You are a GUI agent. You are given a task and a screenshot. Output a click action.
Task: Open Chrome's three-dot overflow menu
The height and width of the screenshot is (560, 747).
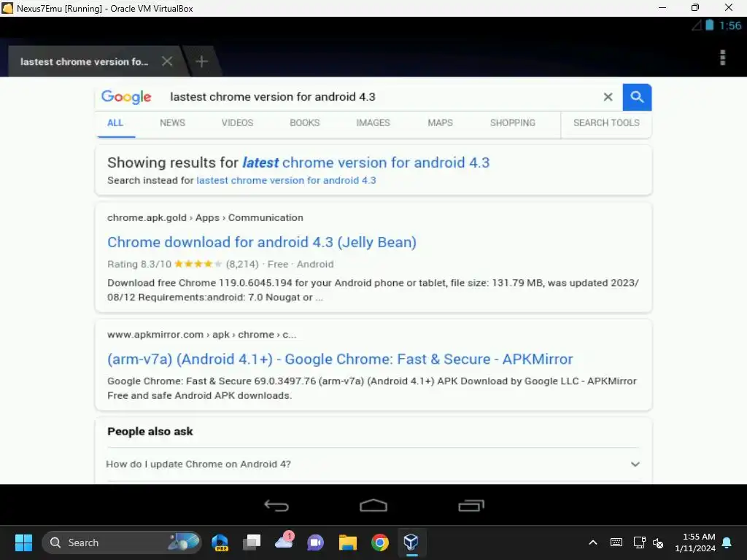722,58
